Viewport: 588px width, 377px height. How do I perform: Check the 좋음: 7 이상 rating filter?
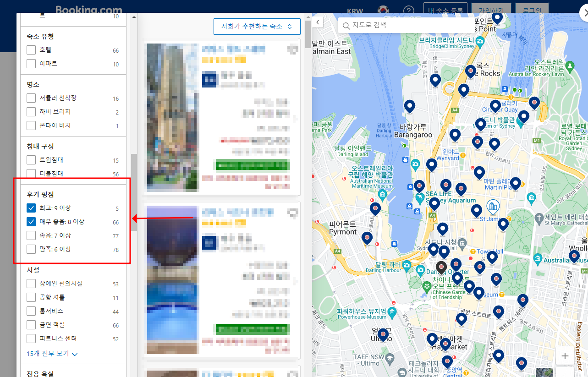[31, 235]
